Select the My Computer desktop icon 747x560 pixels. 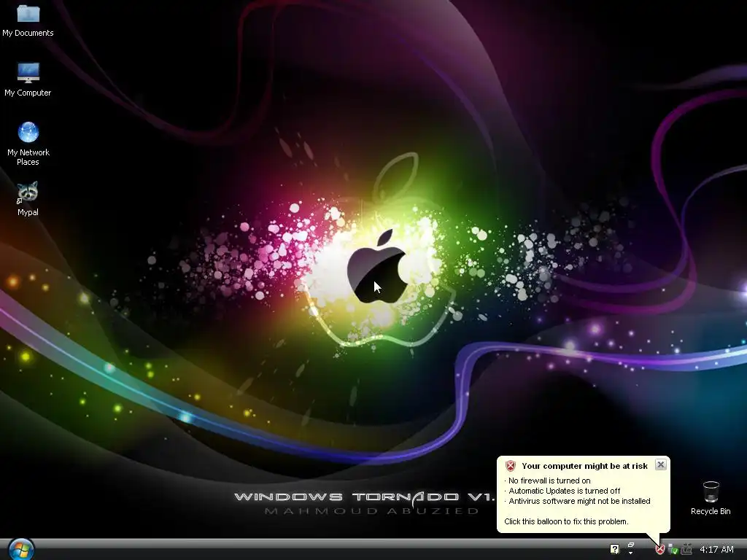click(x=28, y=72)
